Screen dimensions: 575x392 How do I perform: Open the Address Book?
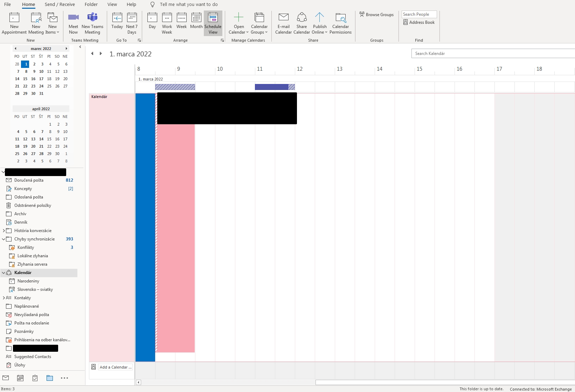[419, 22]
